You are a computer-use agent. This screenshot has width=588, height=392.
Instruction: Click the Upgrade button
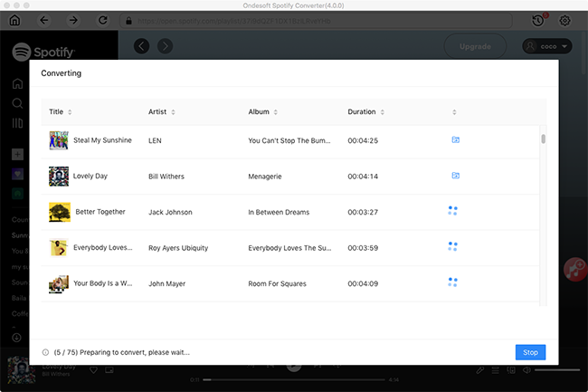(476, 46)
